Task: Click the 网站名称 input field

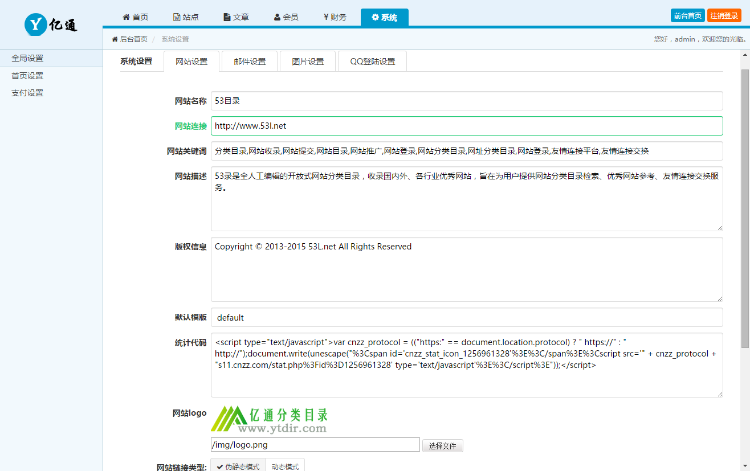Action: point(467,101)
